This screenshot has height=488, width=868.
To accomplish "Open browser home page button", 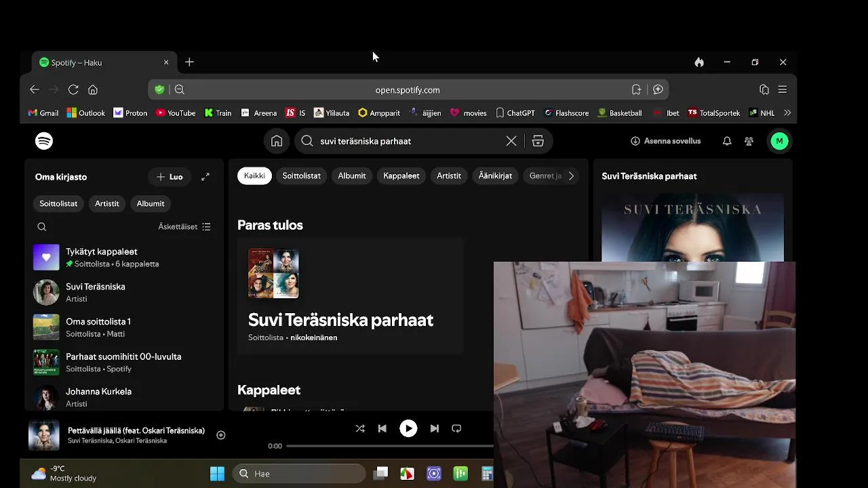I will coord(93,89).
